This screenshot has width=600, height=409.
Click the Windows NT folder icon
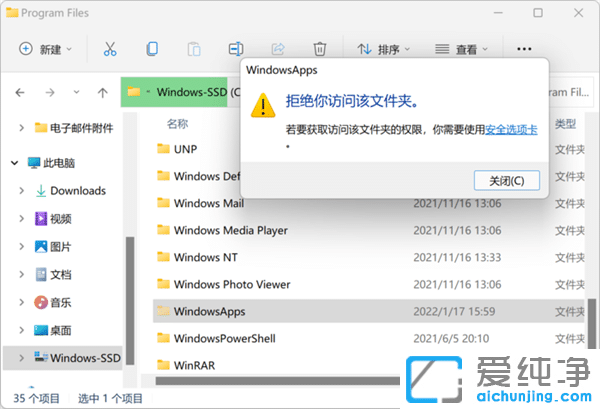tap(163, 257)
